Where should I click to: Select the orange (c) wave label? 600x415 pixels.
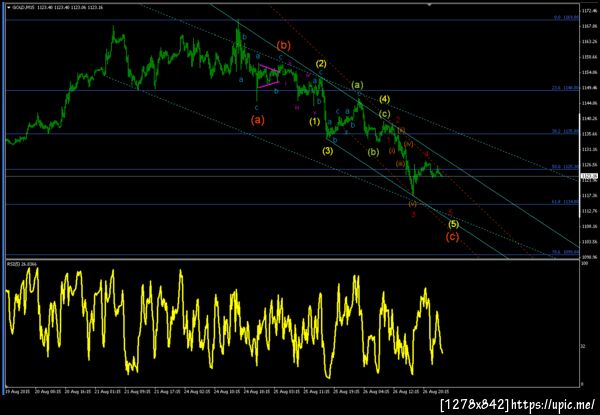click(452, 237)
